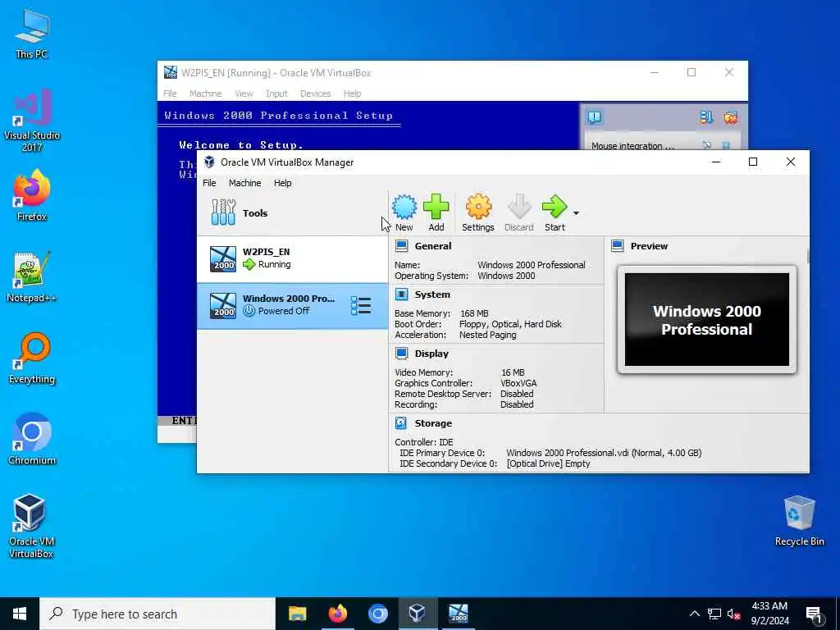Open the Input menu in W2PIS_EN window
This screenshot has width=840, height=630.
[x=276, y=94]
